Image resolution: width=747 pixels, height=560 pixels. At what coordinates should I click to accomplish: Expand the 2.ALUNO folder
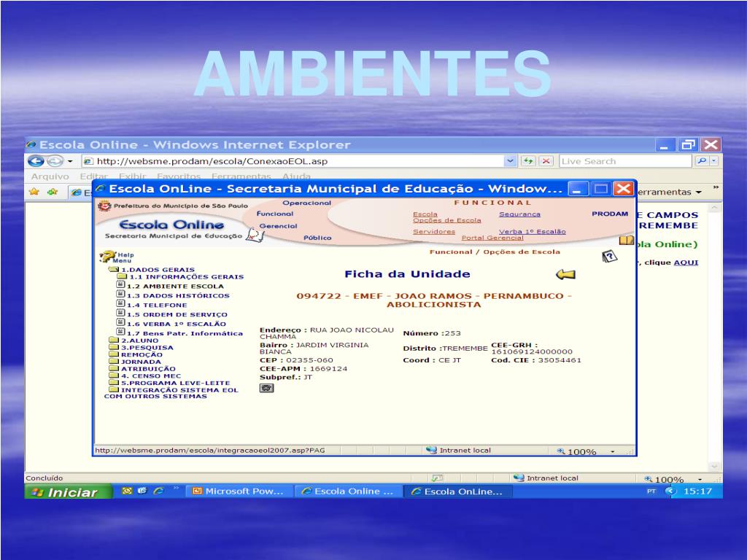(x=113, y=340)
